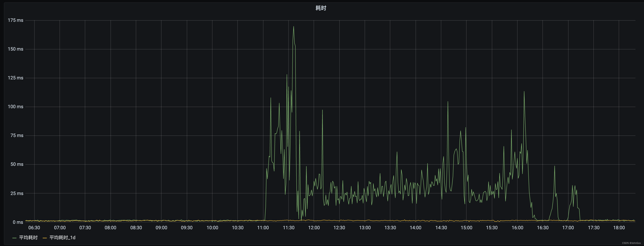Click the 17:00 time axis label
Image resolution: width=644 pixels, height=246 pixels.
click(568, 228)
